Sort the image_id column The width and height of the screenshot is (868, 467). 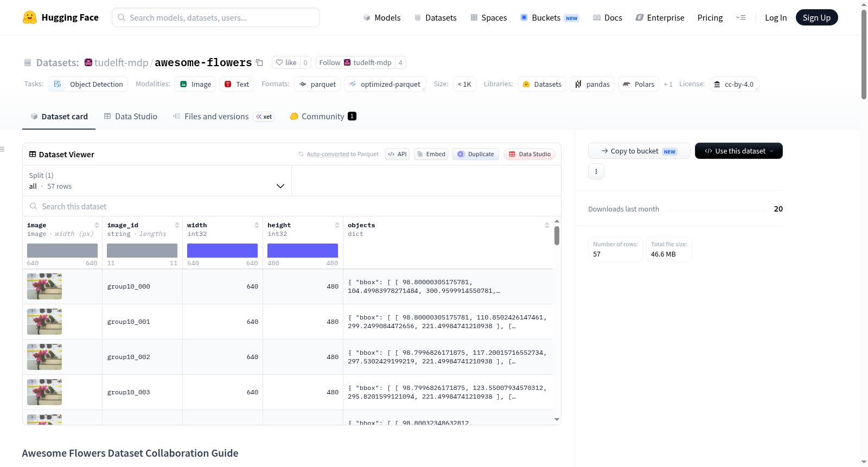(177, 225)
